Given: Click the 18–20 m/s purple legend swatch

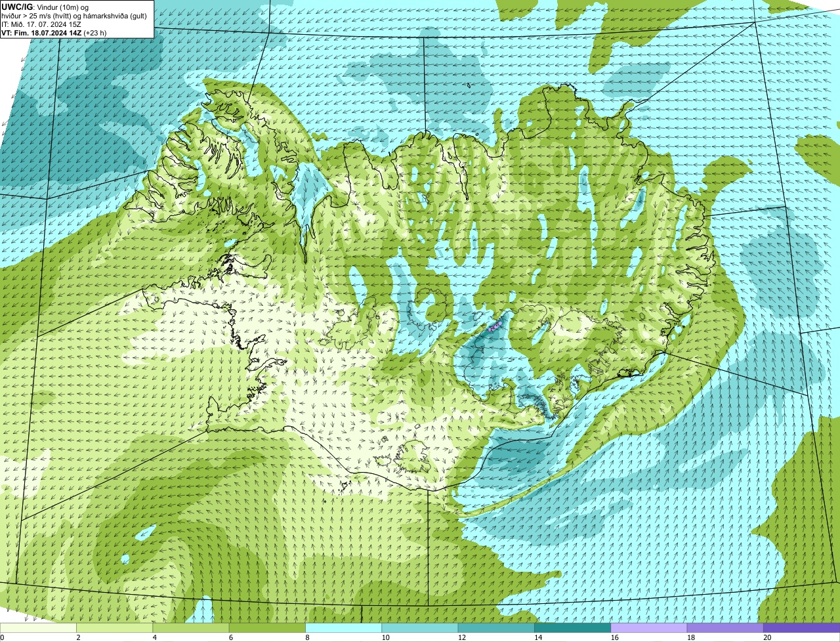Looking at the screenshot, I should point(725,628).
